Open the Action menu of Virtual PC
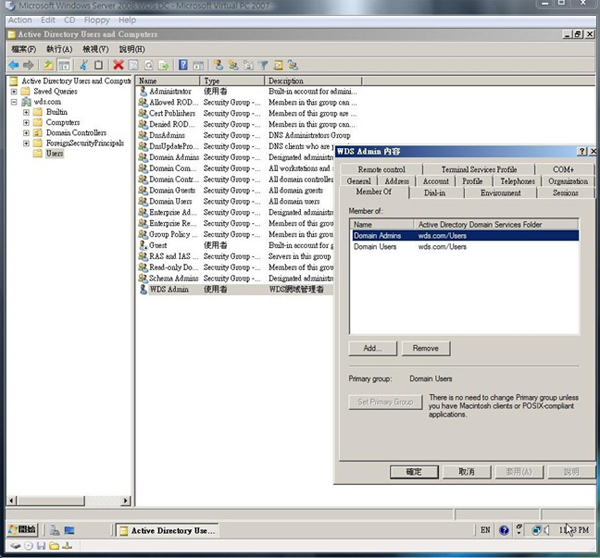Image resolution: width=600 pixels, height=558 pixels. pyautogui.click(x=19, y=20)
